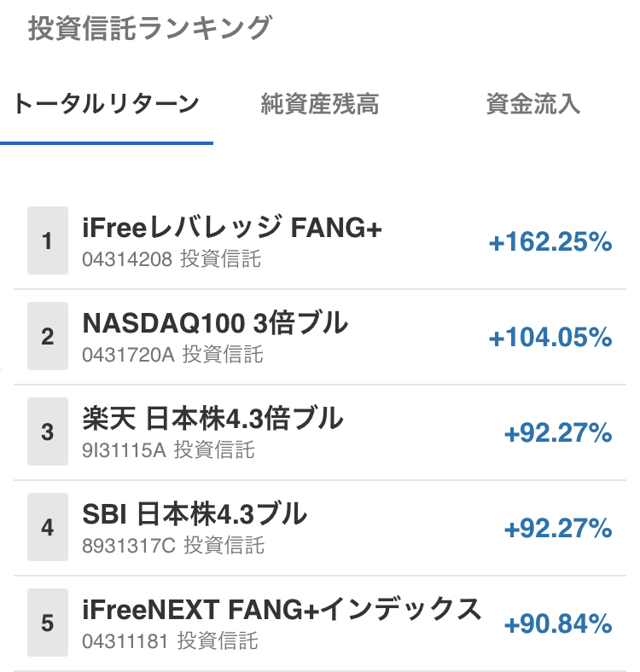Click rank 3 badge
Screen dimensions: 640x672
48,432
